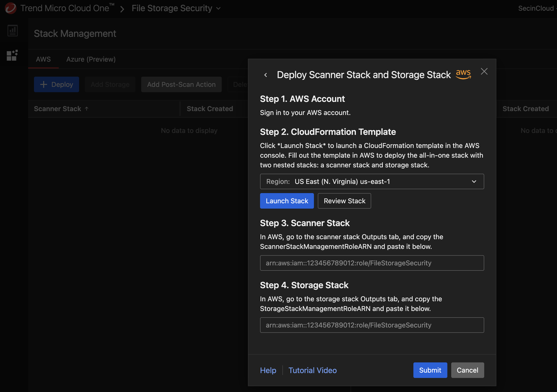
Task: Open the Tutorial Video link
Action: (x=312, y=370)
